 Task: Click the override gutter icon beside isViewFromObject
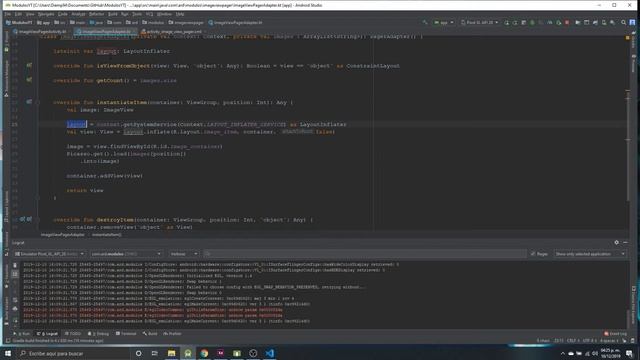[29, 65]
